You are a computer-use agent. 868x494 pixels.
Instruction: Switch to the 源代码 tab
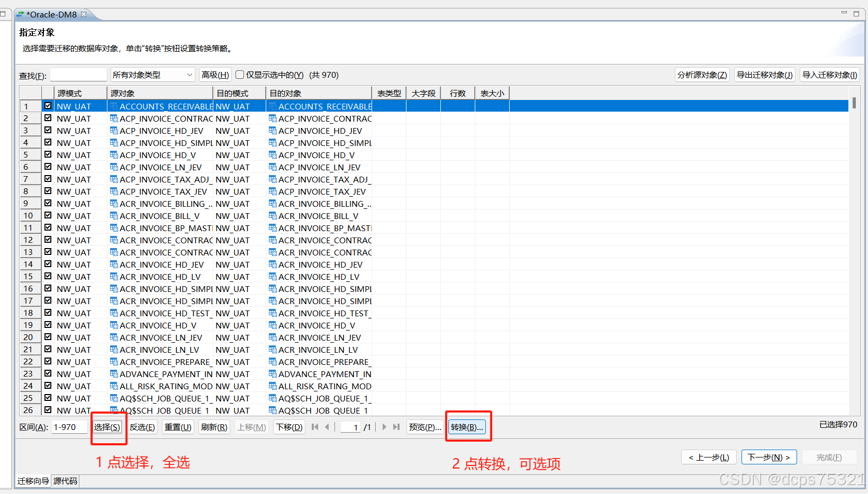click(x=65, y=481)
